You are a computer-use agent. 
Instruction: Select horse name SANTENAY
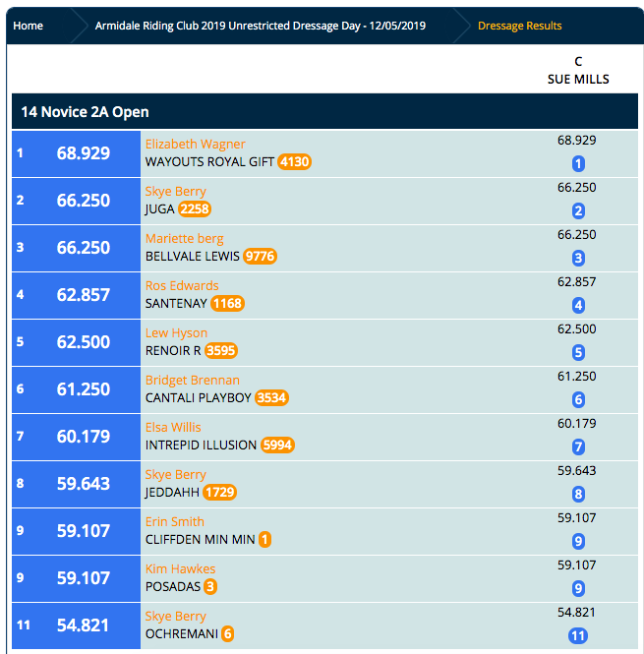point(176,303)
